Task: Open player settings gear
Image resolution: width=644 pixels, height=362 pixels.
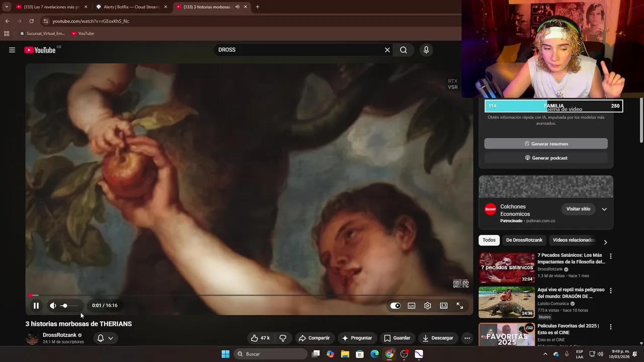Action: (x=428, y=306)
